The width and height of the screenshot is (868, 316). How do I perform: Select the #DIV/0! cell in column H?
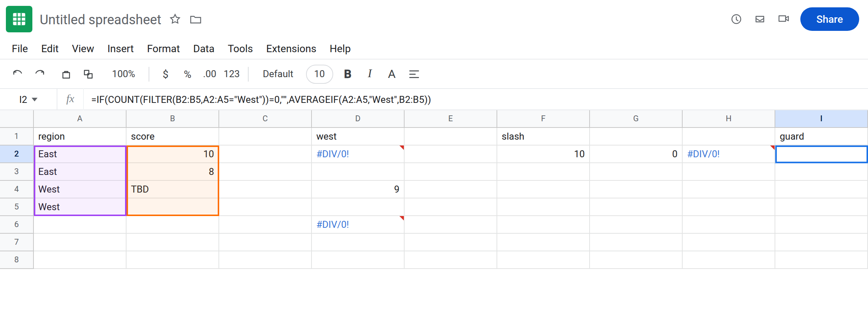[x=728, y=154]
